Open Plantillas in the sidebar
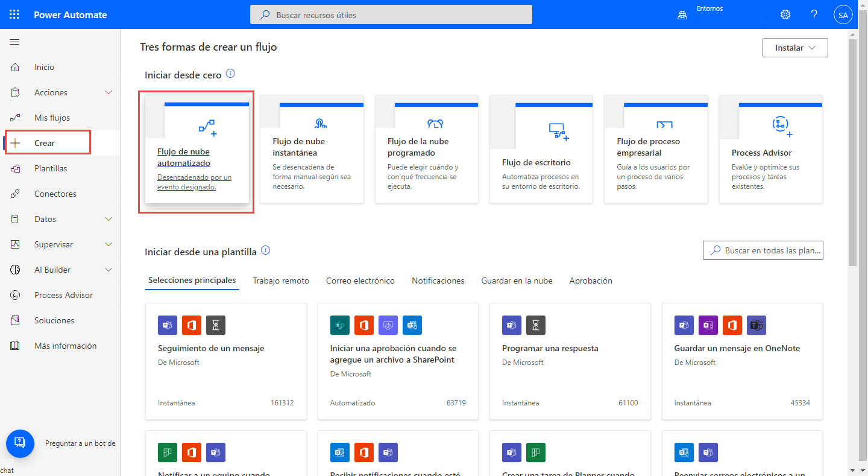The width and height of the screenshot is (868, 476). click(x=60, y=168)
